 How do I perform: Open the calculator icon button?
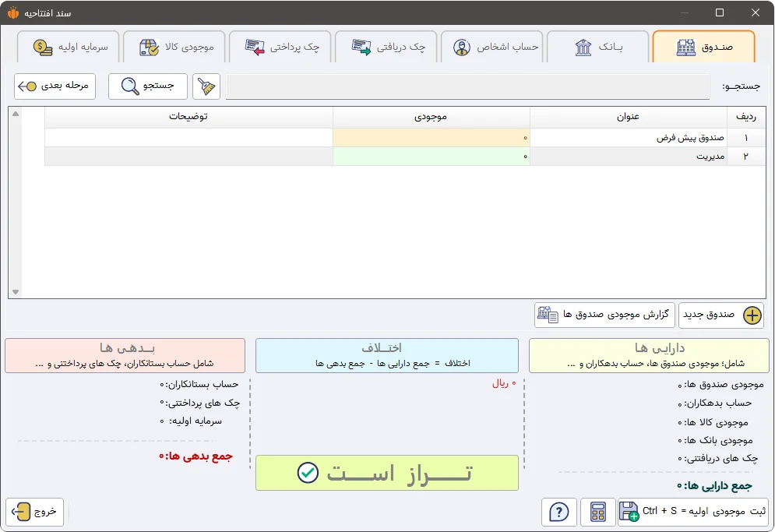point(598,512)
